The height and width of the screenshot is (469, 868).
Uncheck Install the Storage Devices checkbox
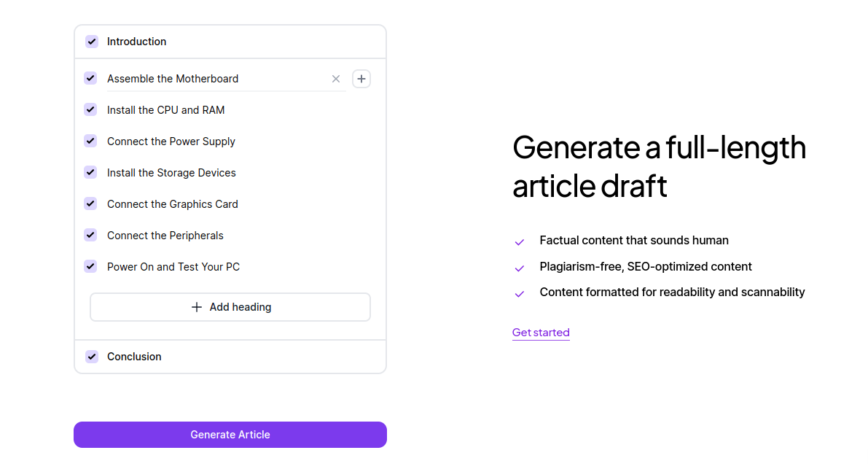[90, 172]
